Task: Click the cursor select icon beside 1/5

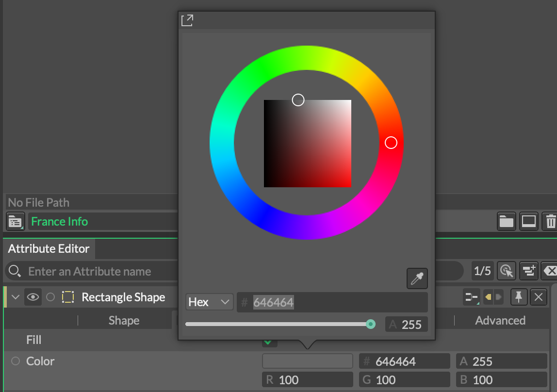Action: click(x=506, y=271)
